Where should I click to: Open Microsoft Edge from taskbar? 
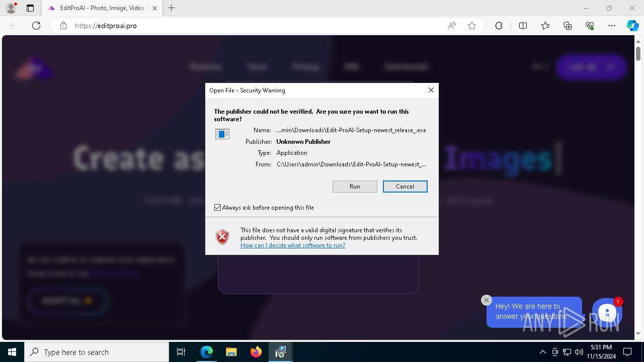pos(207,352)
